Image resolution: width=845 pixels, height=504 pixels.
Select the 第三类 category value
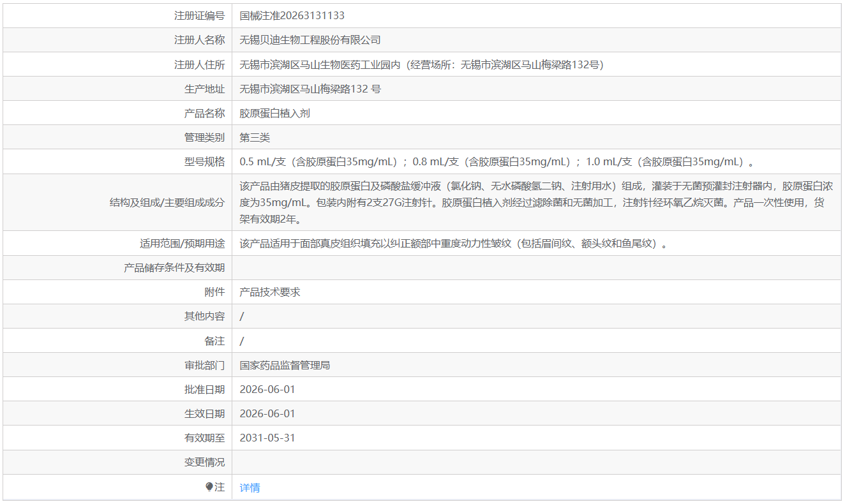click(255, 137)
